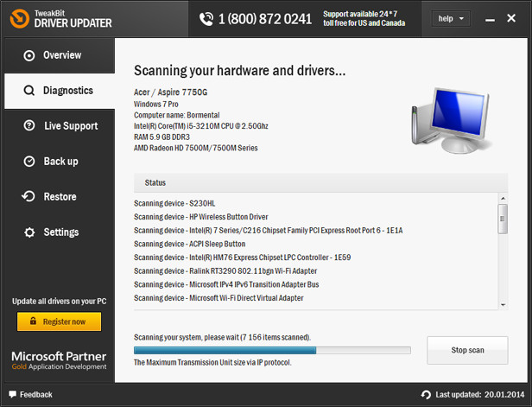Image resolution: width=532 pixels, height=407 pixels.
Task: Click the status list scroll down arrow
Action: 503,305
